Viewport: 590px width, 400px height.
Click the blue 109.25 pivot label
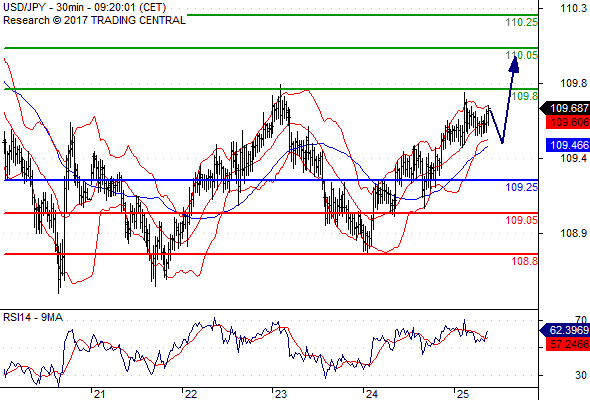pos(522,187)
